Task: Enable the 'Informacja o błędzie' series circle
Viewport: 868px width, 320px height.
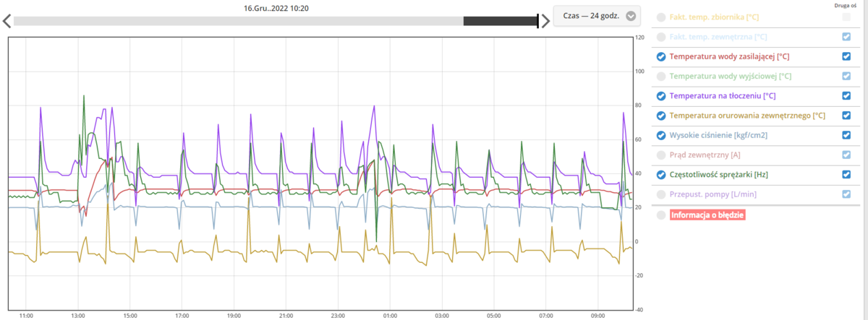Action: [x=661, y=215]
